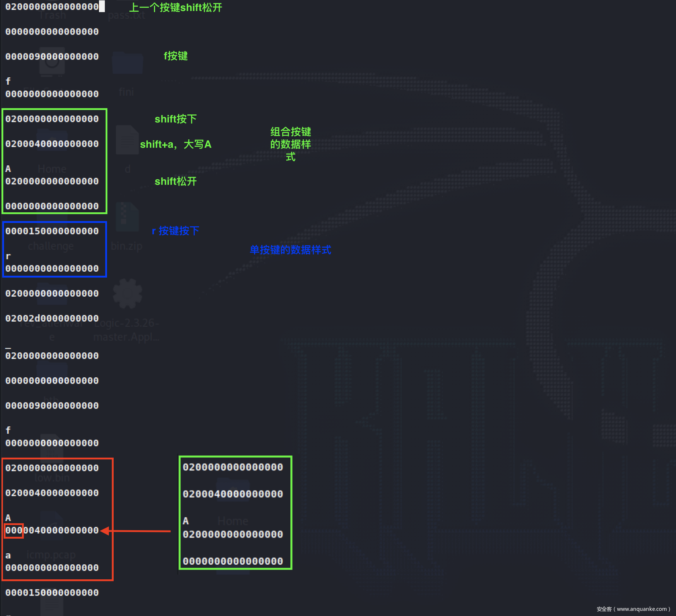Open the challenge folder label
The width and height of the screenshot is (676, 616).
(51, 246)
